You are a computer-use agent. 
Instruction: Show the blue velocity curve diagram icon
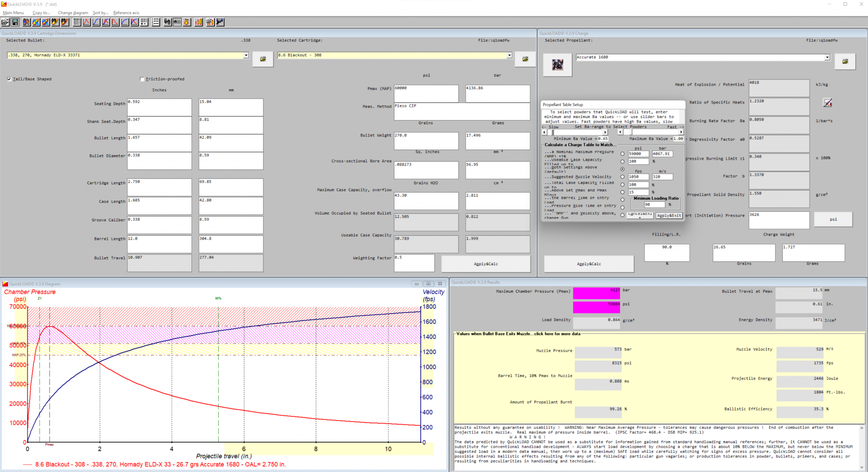coord(96,22)
